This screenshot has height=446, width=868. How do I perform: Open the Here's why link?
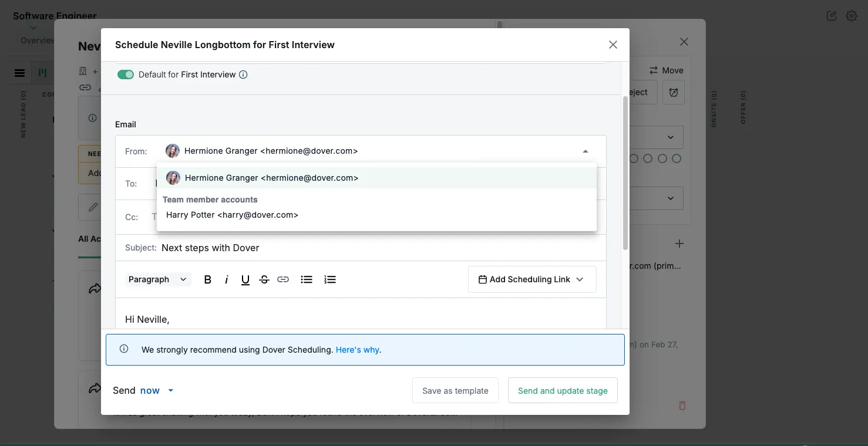point(357,350)
